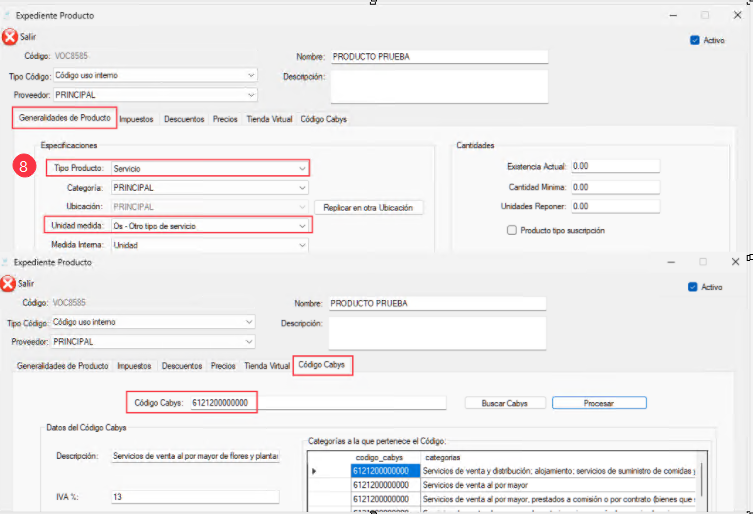This screenshot has width=753, height=514.
Task: Click the red Salir icon in bottom window
Action: click(10, 284)
